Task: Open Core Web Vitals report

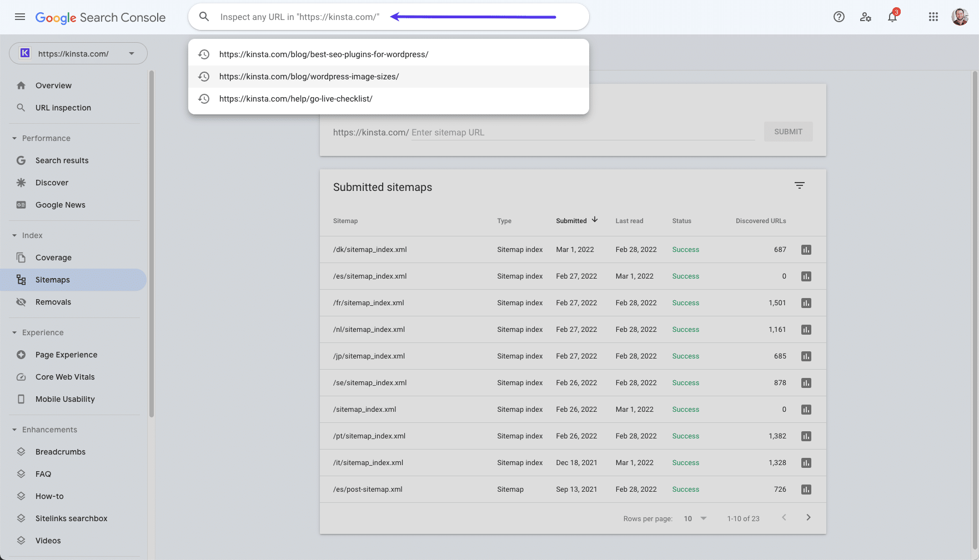Action: 65,377
